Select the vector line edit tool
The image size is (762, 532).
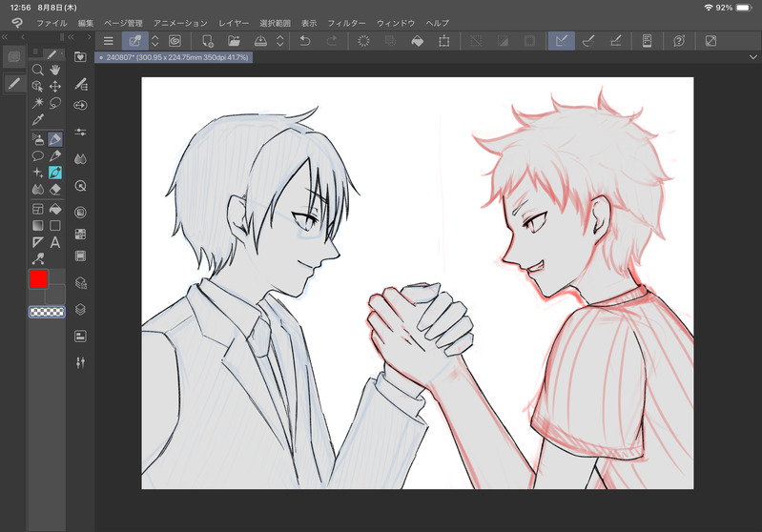(x=37, y=258)
